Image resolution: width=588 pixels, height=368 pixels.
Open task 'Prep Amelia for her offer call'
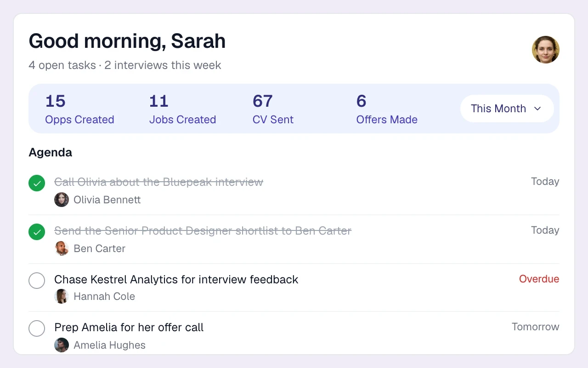pos(129,328)
